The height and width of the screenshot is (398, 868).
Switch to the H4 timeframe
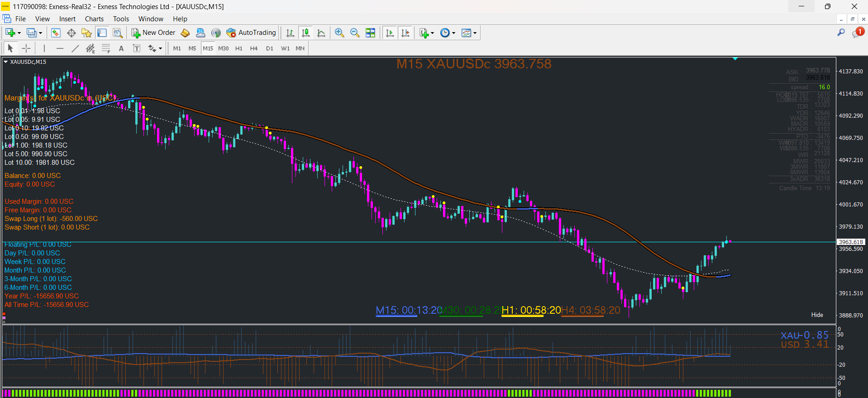[x=254, y=48]
